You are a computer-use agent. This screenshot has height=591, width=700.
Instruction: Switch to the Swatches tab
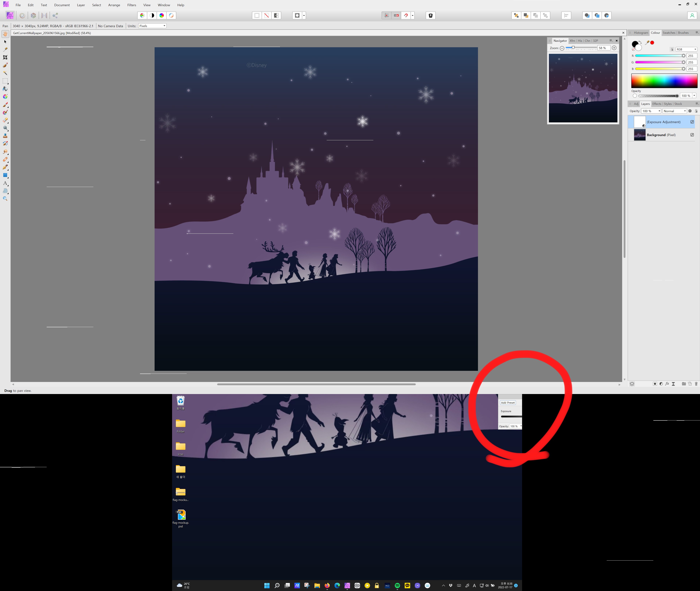click(669, 32)
